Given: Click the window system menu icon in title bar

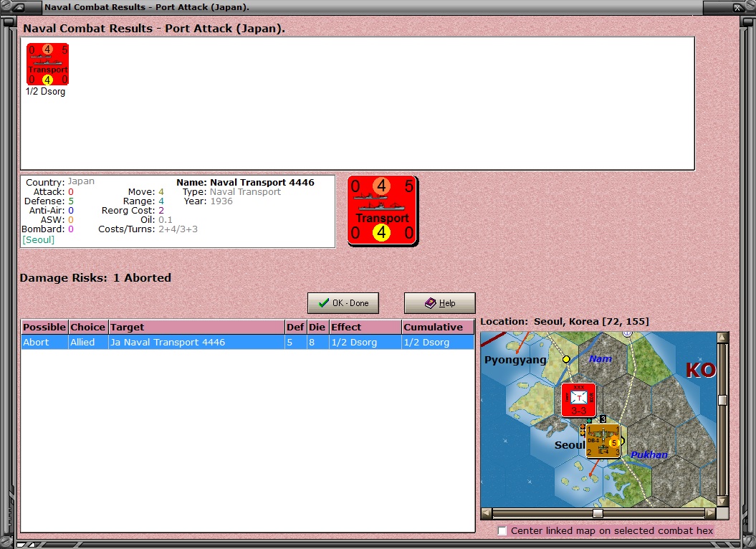Looking at the screenshot, I should 19,7.
